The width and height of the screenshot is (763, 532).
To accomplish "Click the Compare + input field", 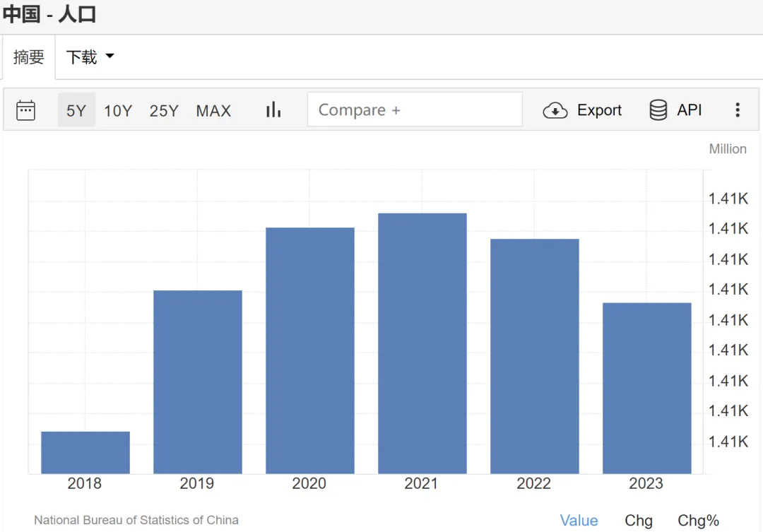I will (415, 110).
